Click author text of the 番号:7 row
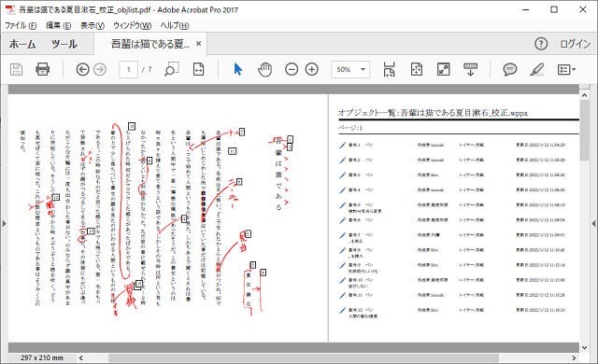 pos(429,235)
